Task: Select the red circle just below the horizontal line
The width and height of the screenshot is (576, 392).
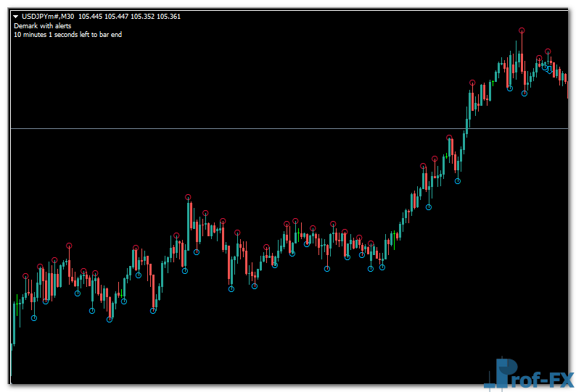Action: (449, 137)
